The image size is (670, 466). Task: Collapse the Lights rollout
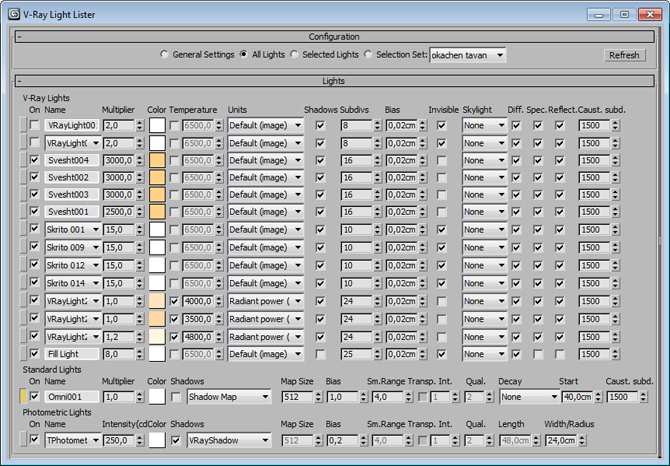[334, 81]
